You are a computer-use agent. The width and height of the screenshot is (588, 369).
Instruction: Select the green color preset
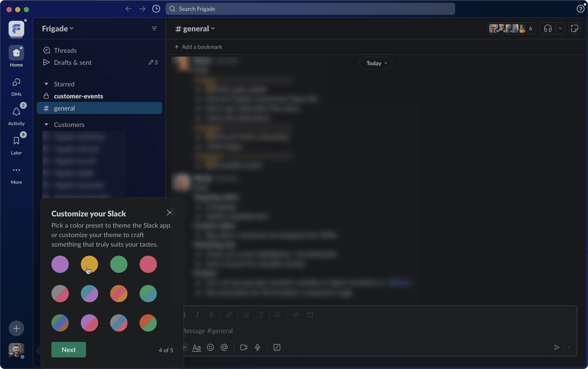119,264
